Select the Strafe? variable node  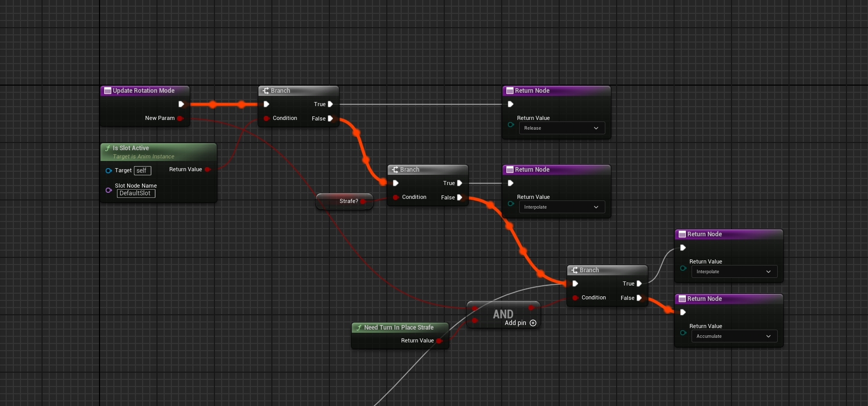(344, 201)
